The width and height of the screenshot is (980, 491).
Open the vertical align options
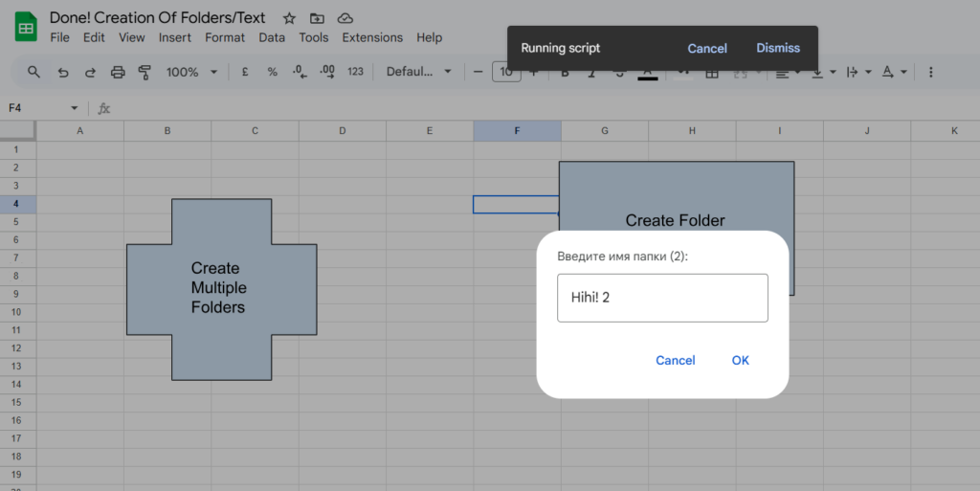point(823,73)
